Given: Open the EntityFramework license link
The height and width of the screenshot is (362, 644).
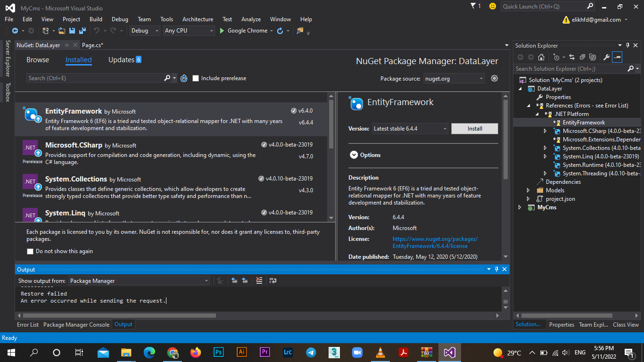Looking at the screenshot, I should (435, 242).
